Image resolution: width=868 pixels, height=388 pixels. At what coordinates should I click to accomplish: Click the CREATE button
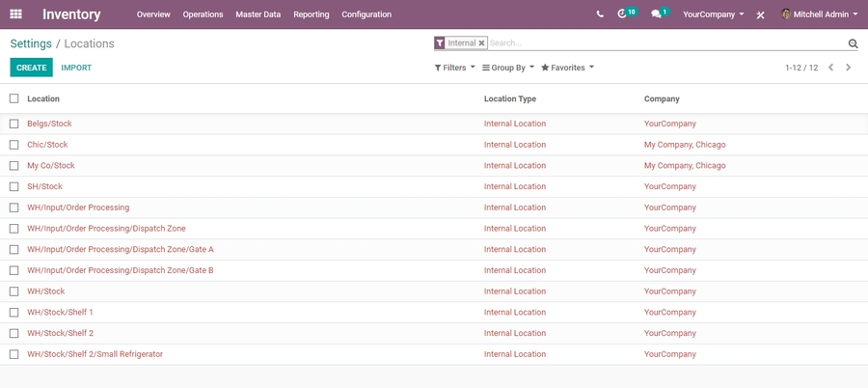click(x=31, y=68)
